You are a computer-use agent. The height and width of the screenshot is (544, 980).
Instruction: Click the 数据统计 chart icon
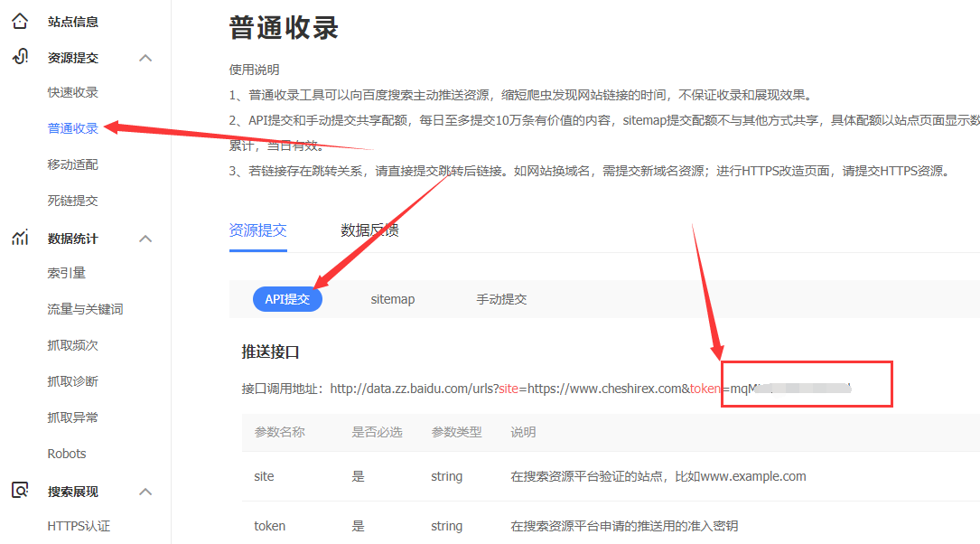(x=20, y=238)
